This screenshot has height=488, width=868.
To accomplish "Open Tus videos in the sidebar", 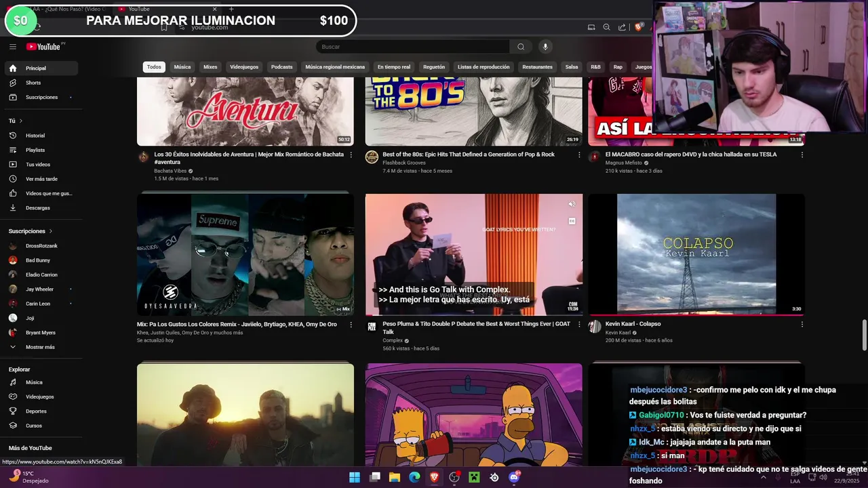I will [41, 165].
